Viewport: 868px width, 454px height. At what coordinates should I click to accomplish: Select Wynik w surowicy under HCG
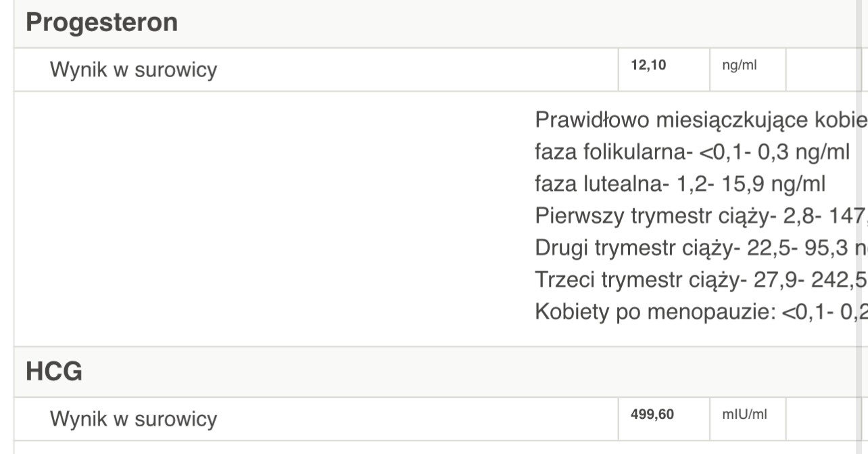[133, 419]
